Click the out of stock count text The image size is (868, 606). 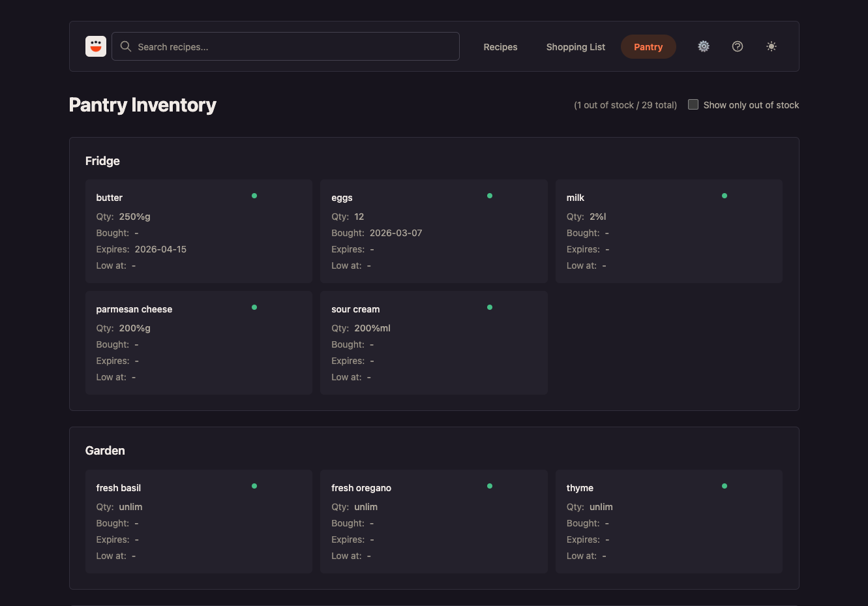point(625,105)
